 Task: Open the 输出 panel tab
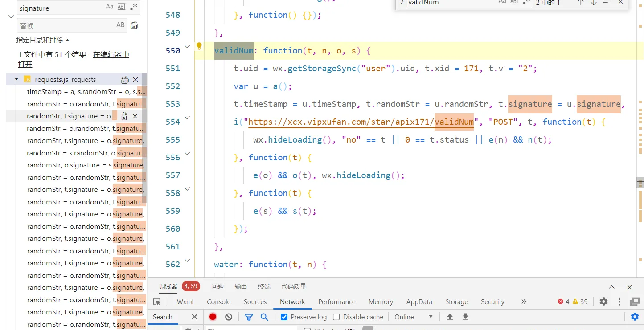coord(241,286)
